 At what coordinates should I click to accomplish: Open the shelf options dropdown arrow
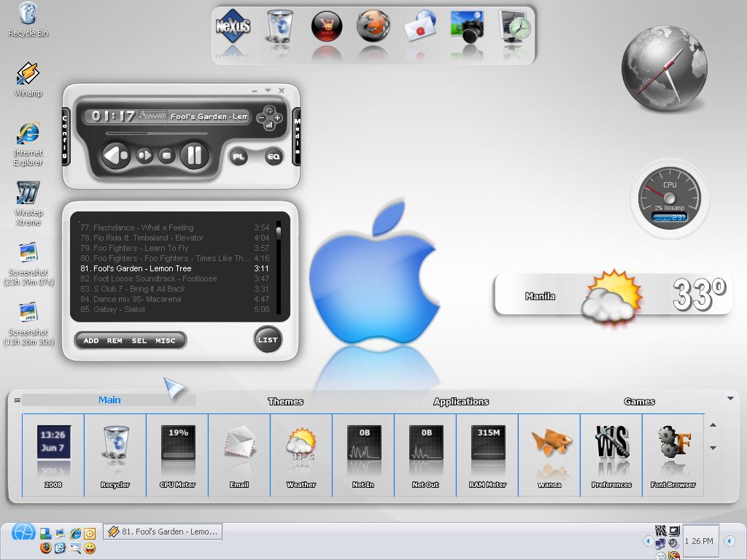pyautogui.click(x=730, y=399)
